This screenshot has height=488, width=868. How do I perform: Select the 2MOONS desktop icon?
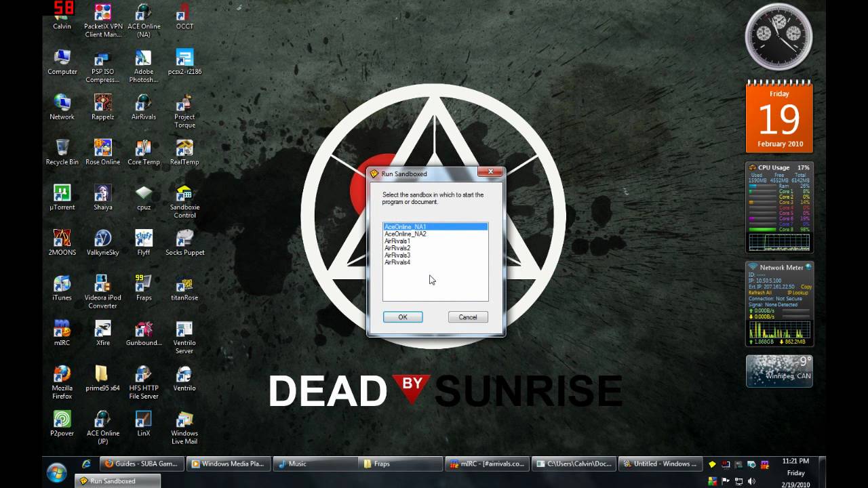62,243
